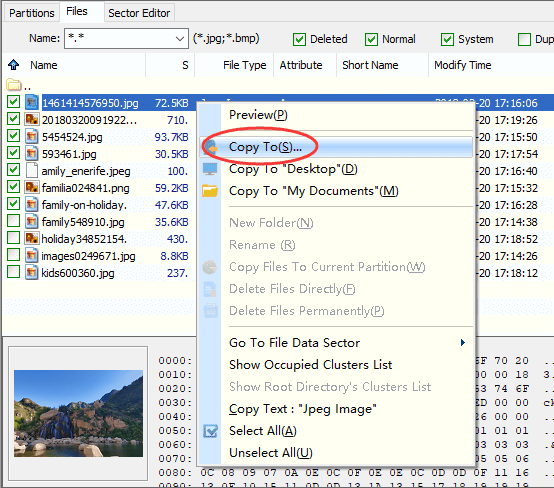Select the file name images0249671.jpg
The image size is (554, 488).
tap(88, 256)
